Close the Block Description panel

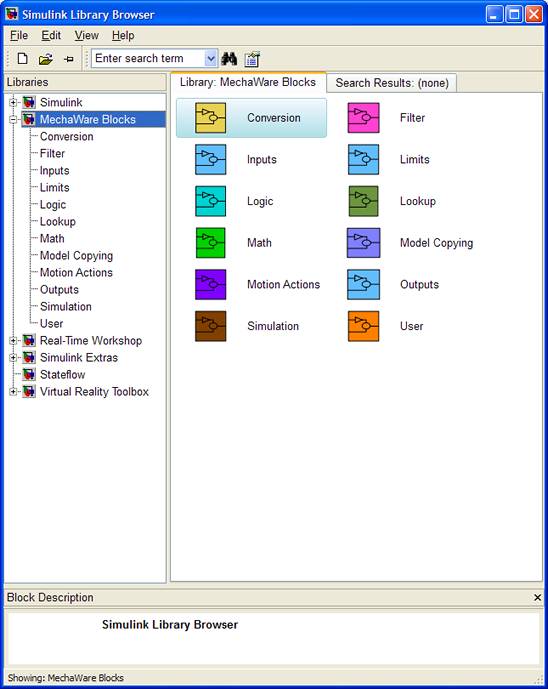point(537,597)
